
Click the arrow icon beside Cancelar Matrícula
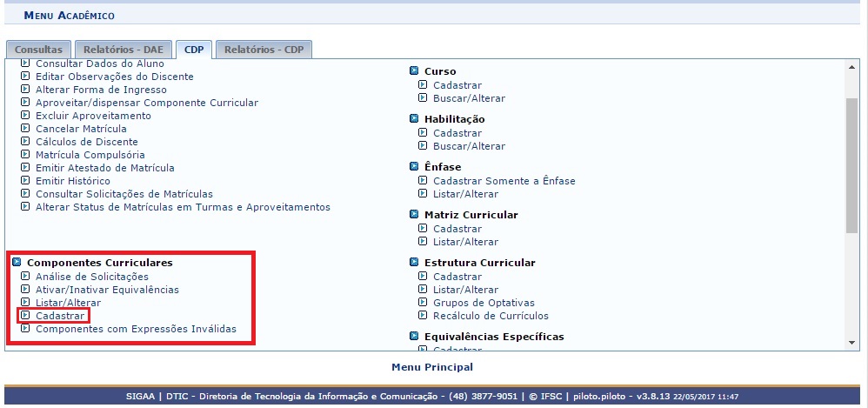25,129
